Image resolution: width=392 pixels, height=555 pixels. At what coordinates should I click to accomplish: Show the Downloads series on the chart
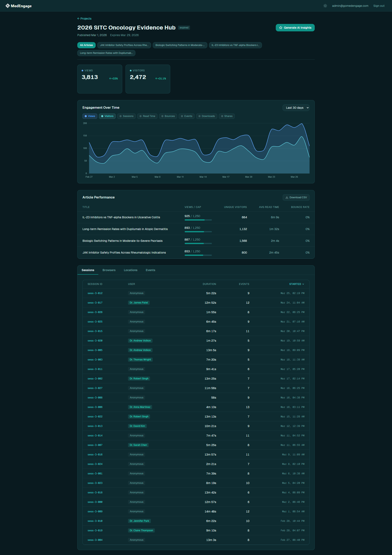(x=207, y=116)
